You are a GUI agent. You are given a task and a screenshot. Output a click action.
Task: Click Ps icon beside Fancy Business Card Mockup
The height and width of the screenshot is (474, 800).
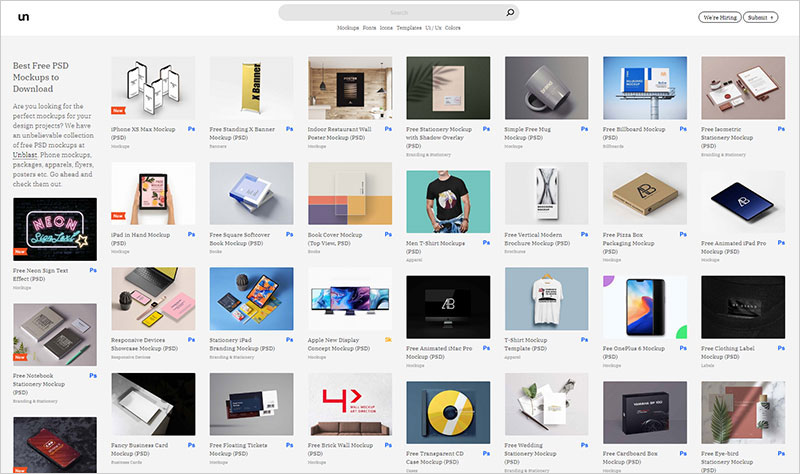pyautogui.click(x=191, y=445)
